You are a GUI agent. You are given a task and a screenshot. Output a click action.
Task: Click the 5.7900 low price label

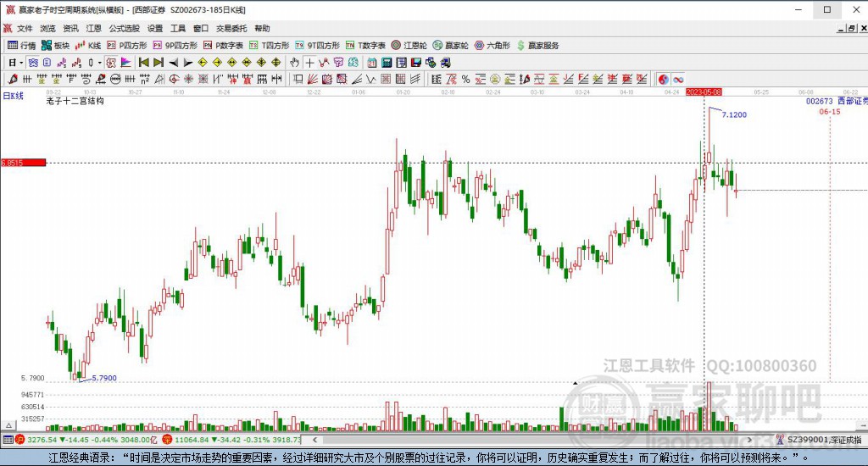[x=104, y=378]
